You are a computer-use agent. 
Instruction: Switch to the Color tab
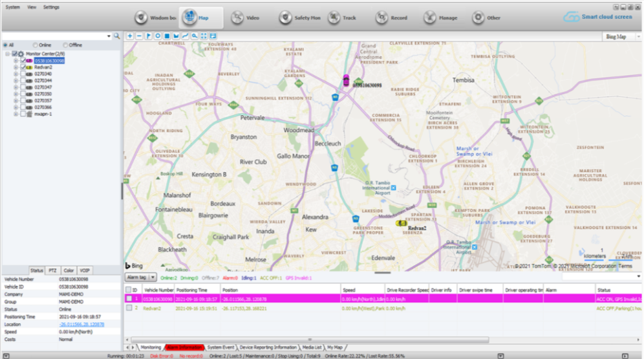click(69, 270)
